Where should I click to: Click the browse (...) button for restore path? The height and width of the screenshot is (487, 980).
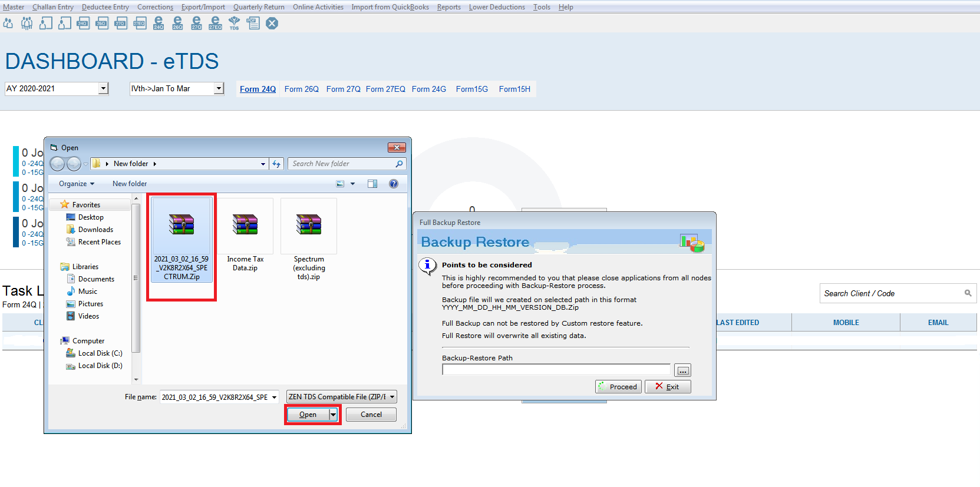pyautogui.click(x=683, y=370)
